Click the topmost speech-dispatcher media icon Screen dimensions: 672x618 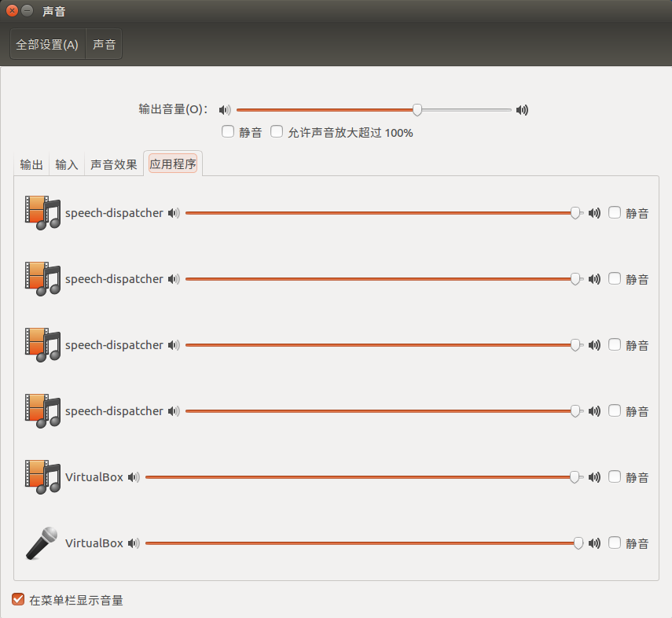tap(42, 213)
